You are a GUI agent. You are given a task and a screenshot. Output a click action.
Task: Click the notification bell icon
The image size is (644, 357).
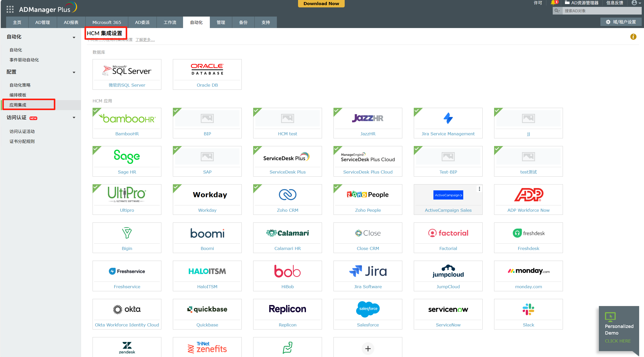[553, 3]
